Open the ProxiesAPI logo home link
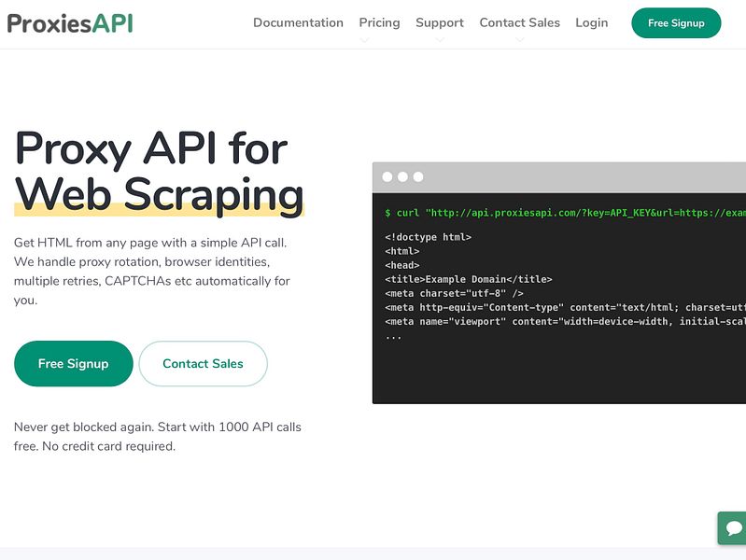746x560 pixels. coord(70,23)
